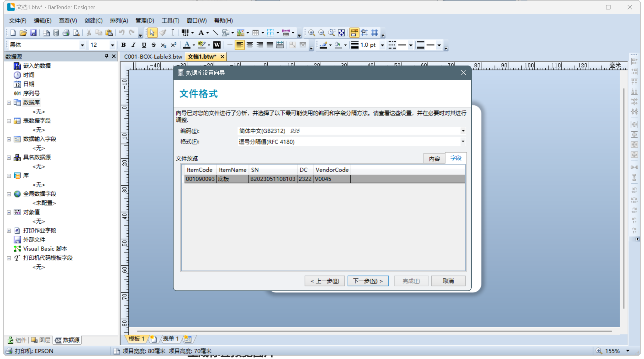
Task: Click the print preview icon
Action: 76,33
